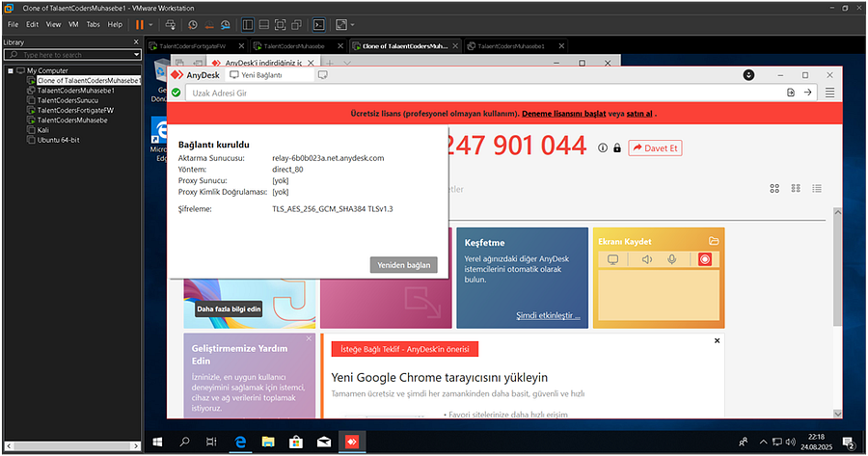
Task: Click the file transfer icon in address bar
Action: point(791,93)
